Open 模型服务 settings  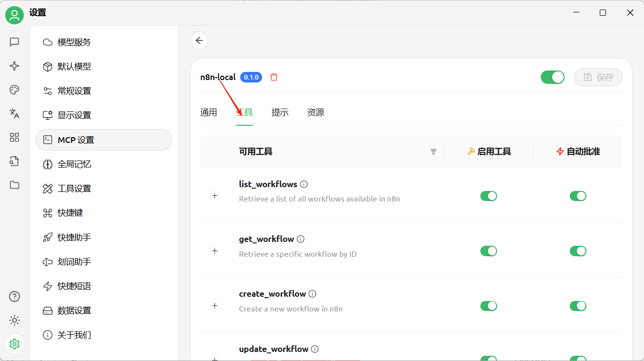click(x=104, y=42)
